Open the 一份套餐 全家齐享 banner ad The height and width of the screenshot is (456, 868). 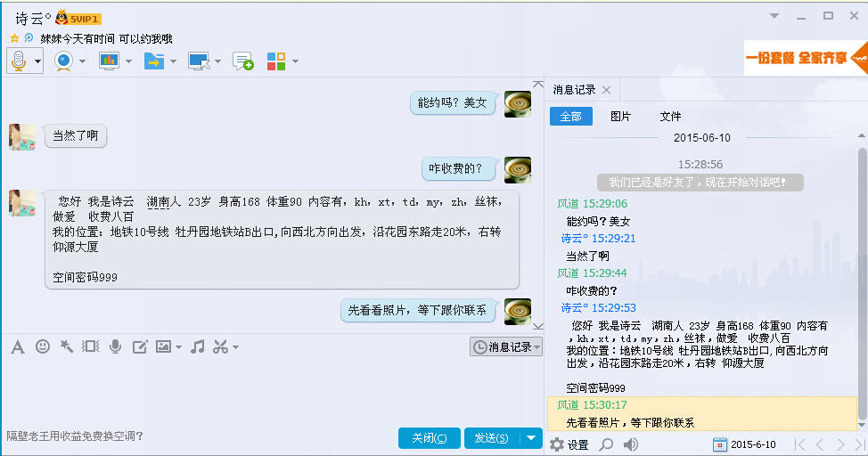tap(806, 58)
